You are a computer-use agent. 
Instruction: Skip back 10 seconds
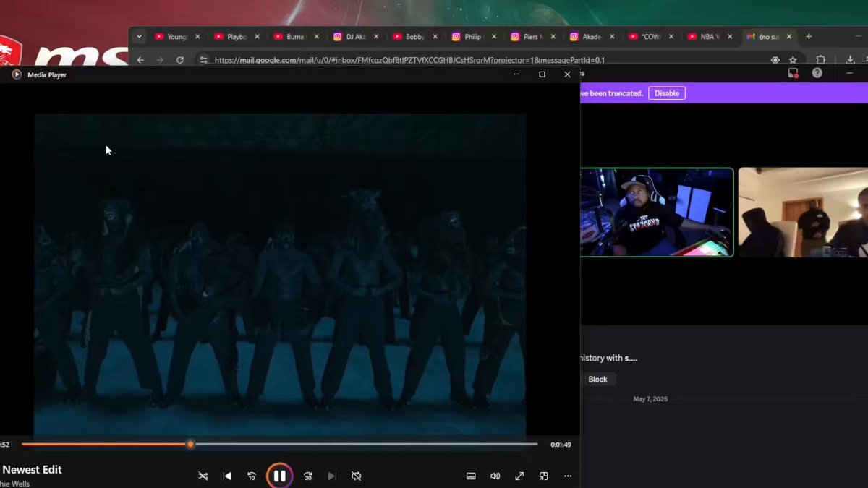[x=252, y=476]
